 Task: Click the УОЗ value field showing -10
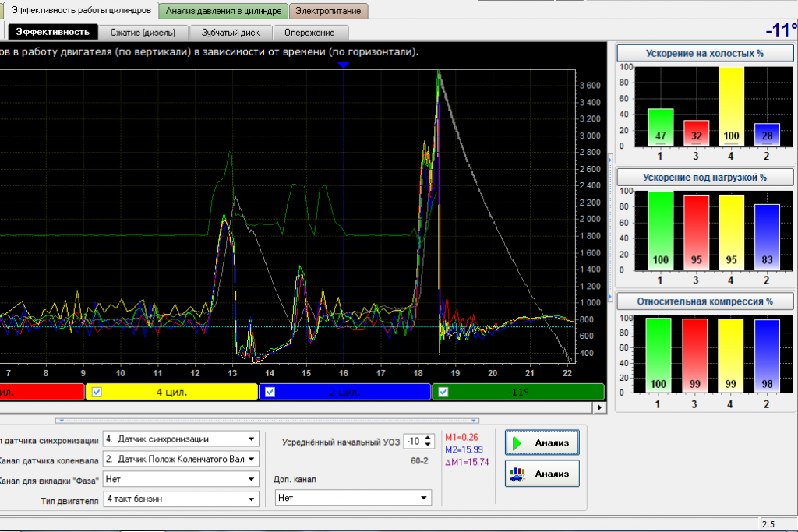[414, 442]
